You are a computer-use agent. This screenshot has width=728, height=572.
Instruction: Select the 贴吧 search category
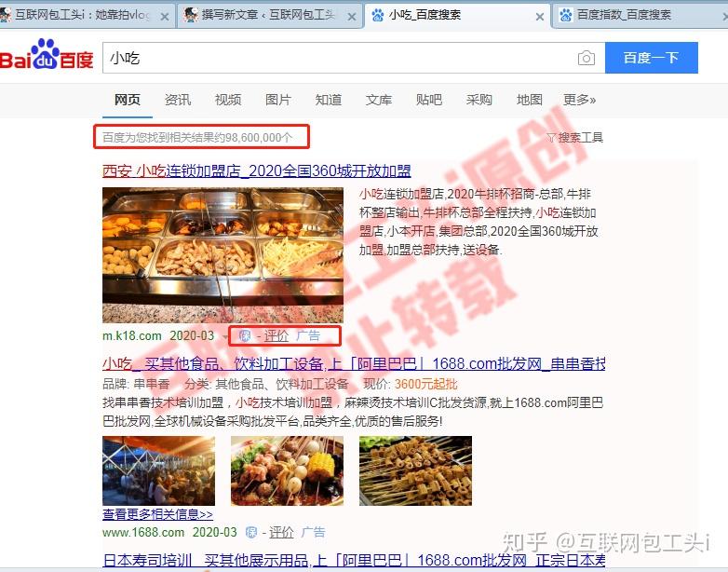tap(428, 100)
